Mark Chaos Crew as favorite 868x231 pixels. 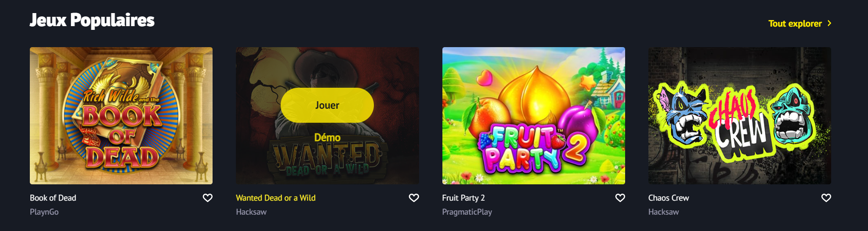(x=826, y=198)
